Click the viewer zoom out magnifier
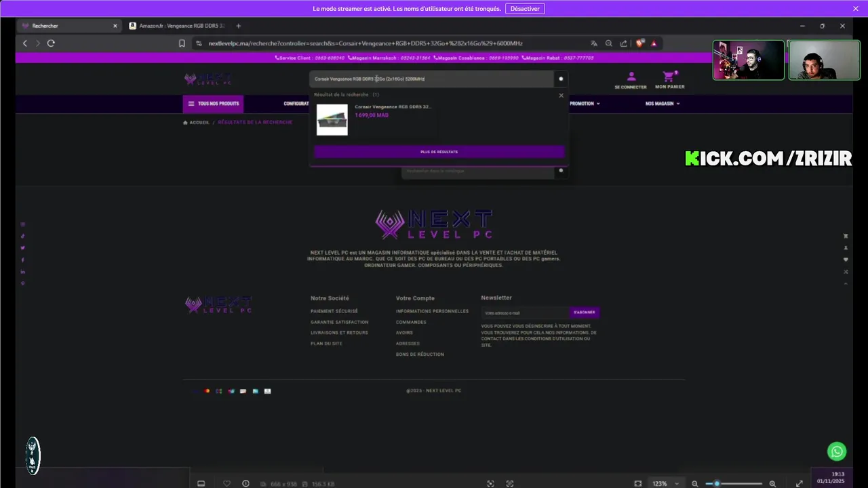Image resolution: width=868 pixels, height=488 pixels. coord(694,483)
